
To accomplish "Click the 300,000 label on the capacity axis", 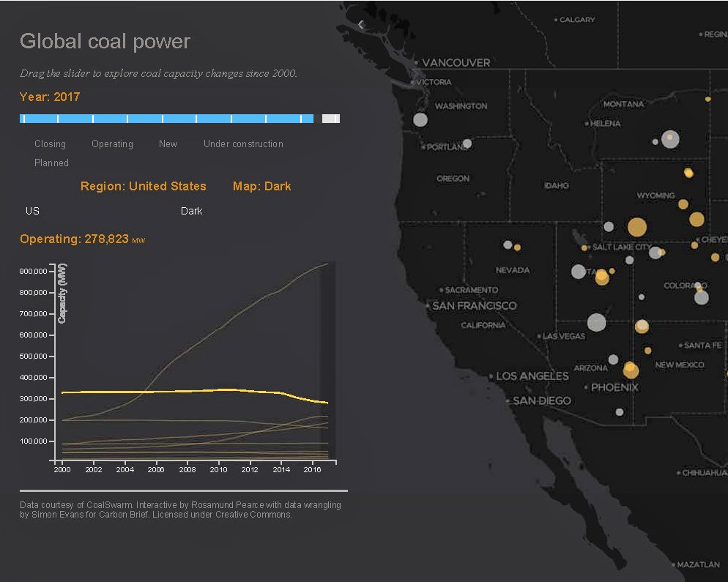I will (x=33, y=399).
